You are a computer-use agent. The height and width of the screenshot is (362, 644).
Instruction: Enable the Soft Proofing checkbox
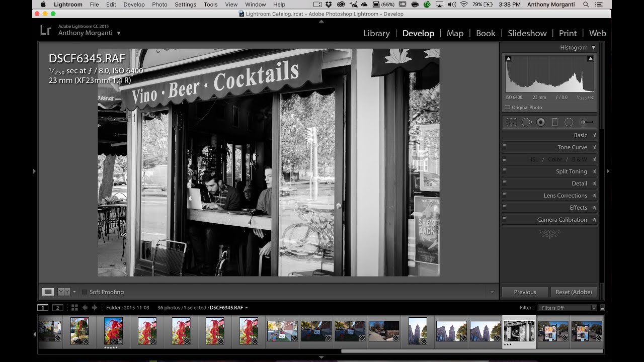click(x=85, y=292)
